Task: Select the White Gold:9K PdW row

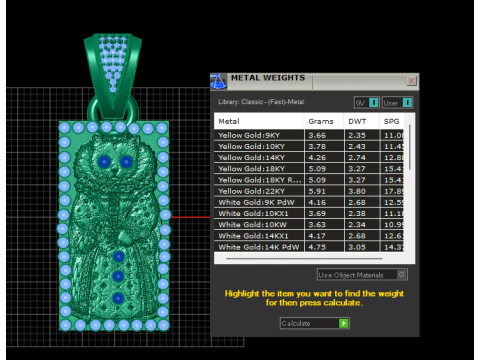Action: (309, 202)
